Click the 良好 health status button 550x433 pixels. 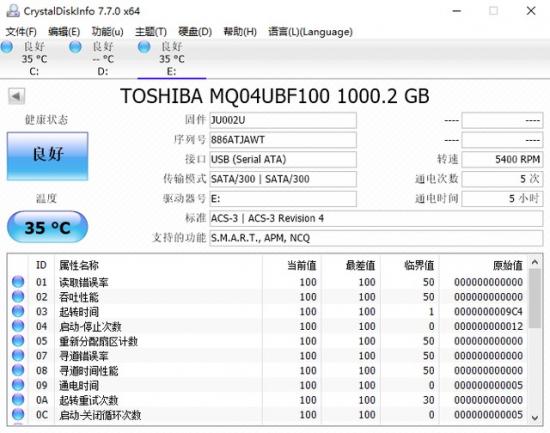(47, 156)
